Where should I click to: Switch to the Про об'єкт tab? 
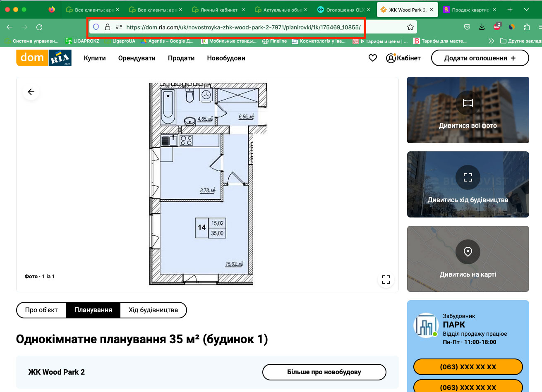[x=41, y=310]
